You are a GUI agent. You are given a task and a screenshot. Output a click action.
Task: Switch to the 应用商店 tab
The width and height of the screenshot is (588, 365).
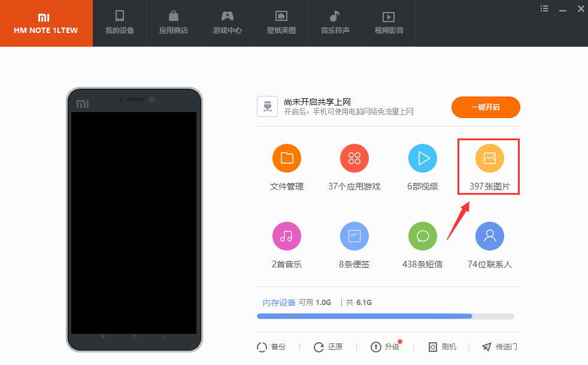(x=173, y=23)
